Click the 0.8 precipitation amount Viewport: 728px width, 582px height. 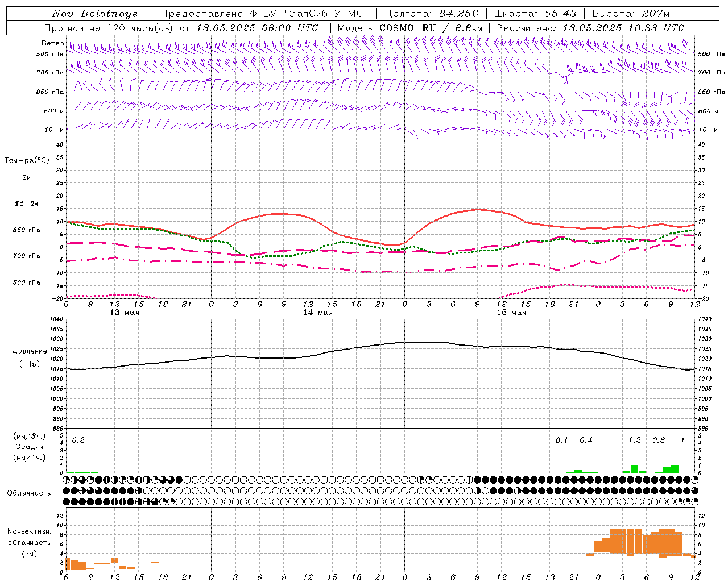coord(659,440)
